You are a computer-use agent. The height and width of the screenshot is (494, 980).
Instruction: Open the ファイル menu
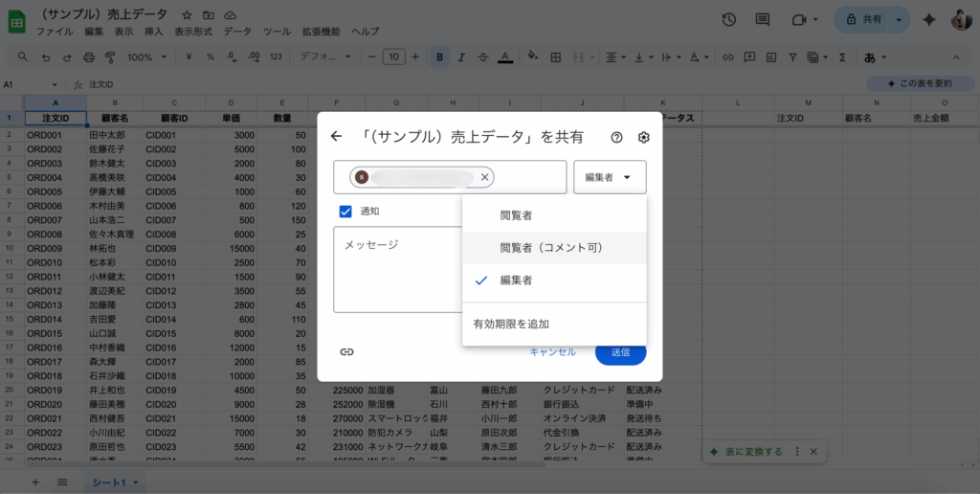(x=55, y=32)
